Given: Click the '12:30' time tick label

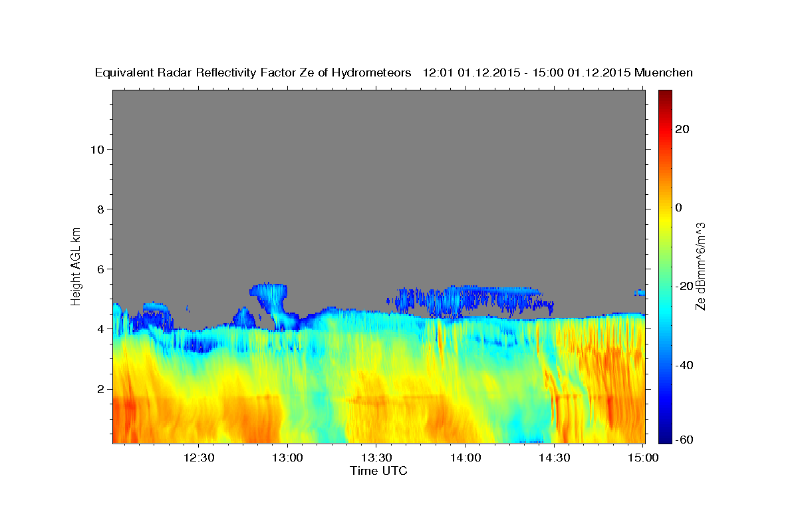Looking at the screenshot, I should pyautogui.click(x=199, y=458).
